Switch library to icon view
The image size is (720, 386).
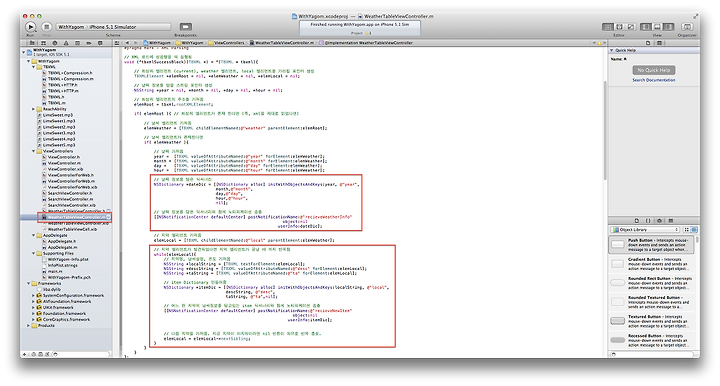(687, 229)
